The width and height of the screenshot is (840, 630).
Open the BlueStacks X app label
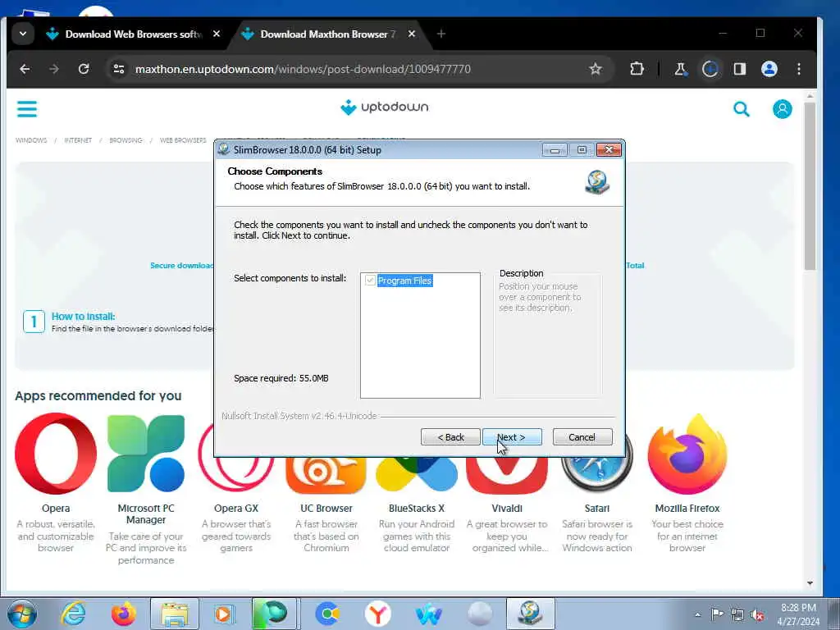click(x=416, y=509)
